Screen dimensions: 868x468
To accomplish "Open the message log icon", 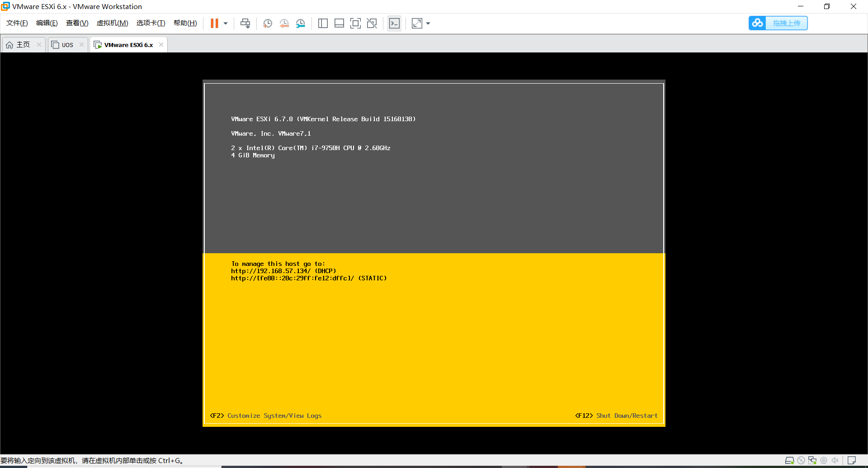I will [x=852, y=460].
